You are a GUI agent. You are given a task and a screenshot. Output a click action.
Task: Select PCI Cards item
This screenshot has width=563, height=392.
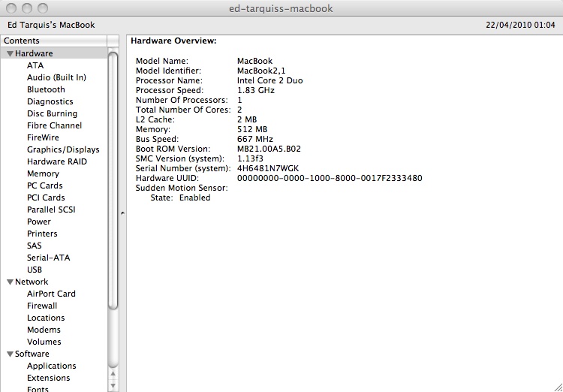tap(46, 198)
